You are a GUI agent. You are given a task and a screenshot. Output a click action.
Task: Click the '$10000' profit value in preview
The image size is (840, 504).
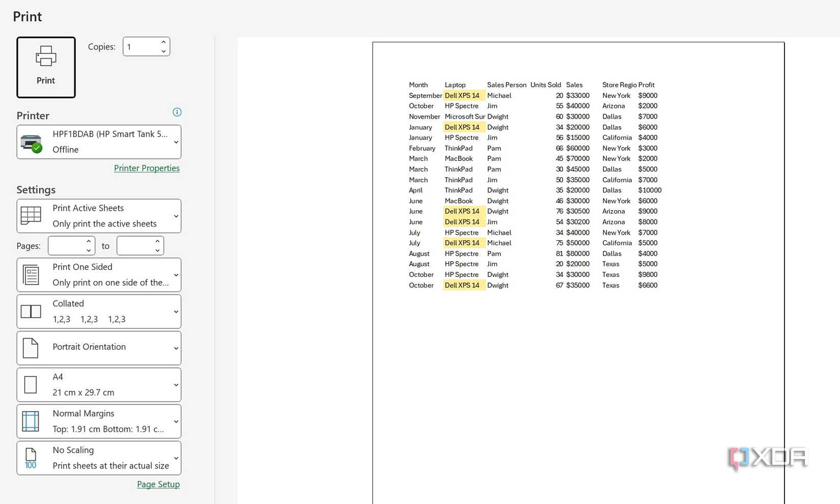(650, 190)
